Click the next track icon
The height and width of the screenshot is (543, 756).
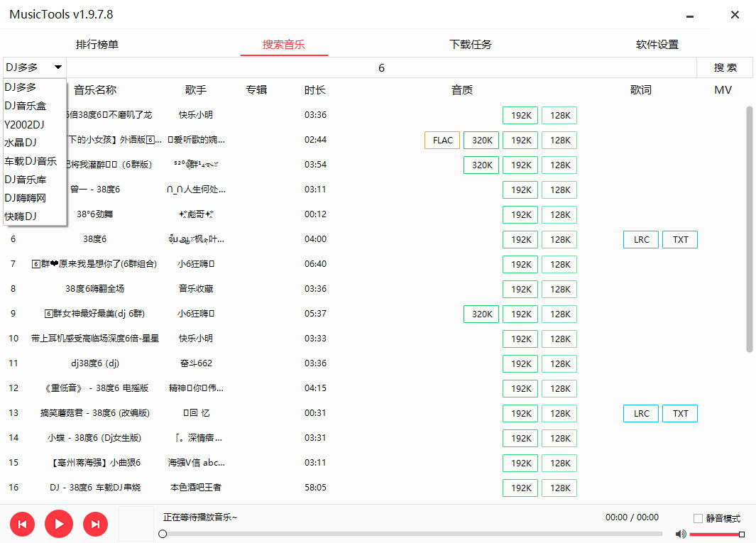[x=95, y=524]
